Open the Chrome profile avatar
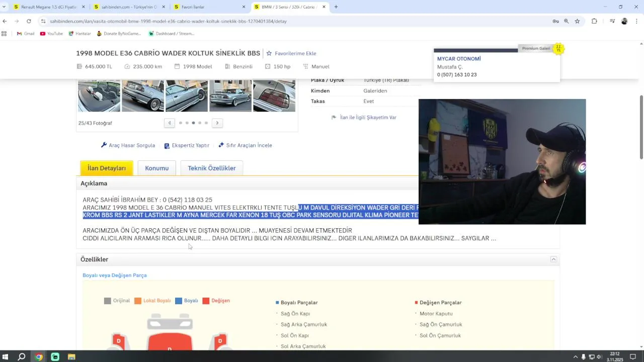Screen dimensions: 644x362 tap(624, 21)
